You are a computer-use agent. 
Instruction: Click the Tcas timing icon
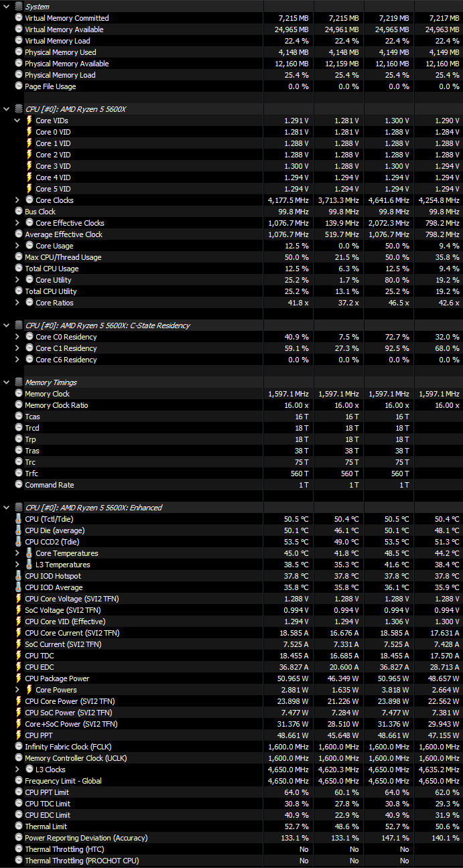tap(19, 417)
